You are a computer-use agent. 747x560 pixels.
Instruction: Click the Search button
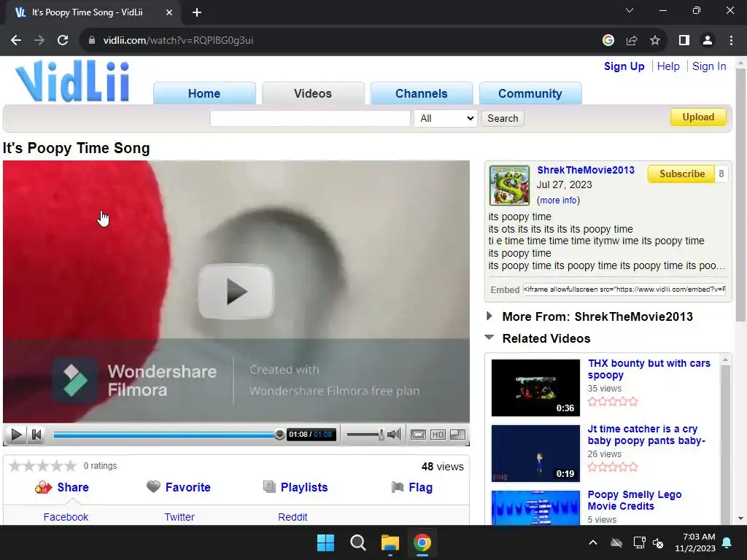point(503,118)
